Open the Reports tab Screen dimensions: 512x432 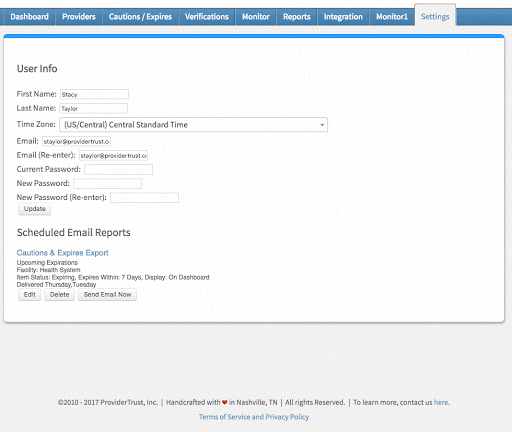pos(297,17)
